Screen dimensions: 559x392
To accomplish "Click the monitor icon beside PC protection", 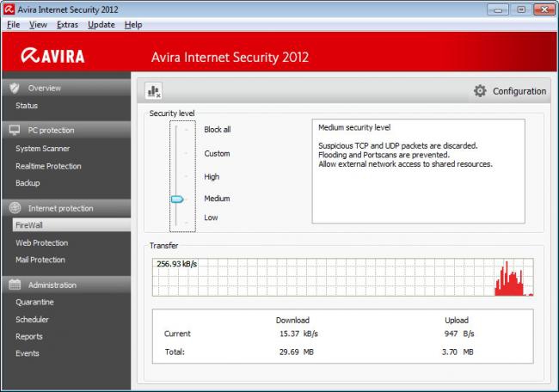I will coord(15,130).
